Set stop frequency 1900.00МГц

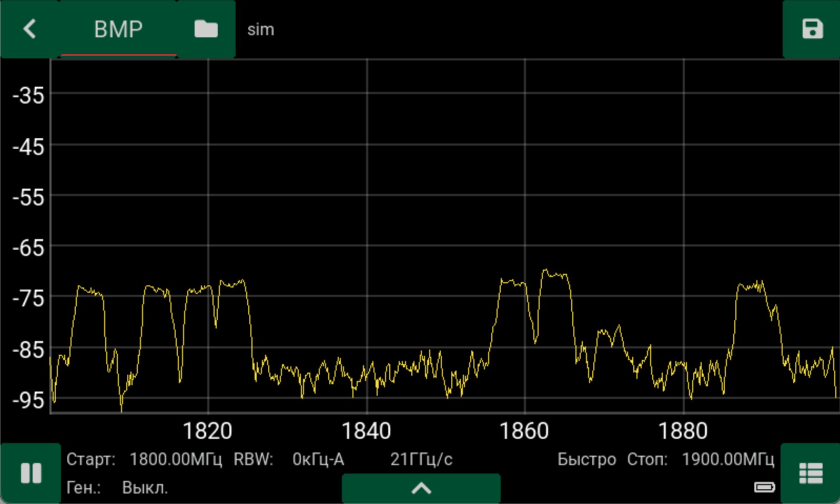coord(728,459)
